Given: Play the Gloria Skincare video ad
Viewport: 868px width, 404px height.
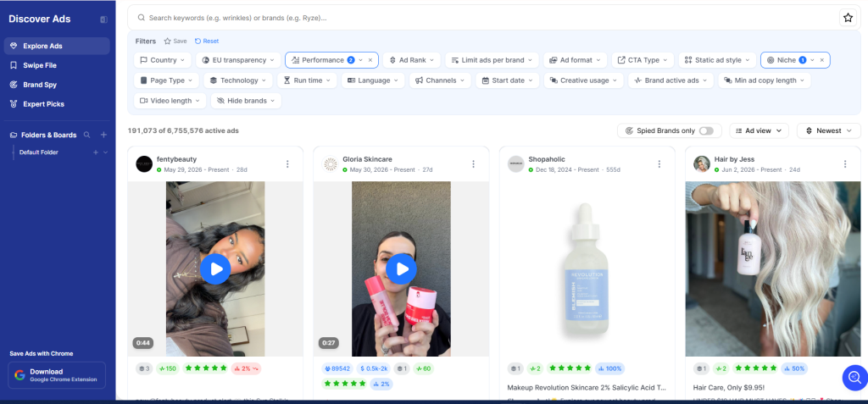Looking at the screenshot, I should pos(401,269).
